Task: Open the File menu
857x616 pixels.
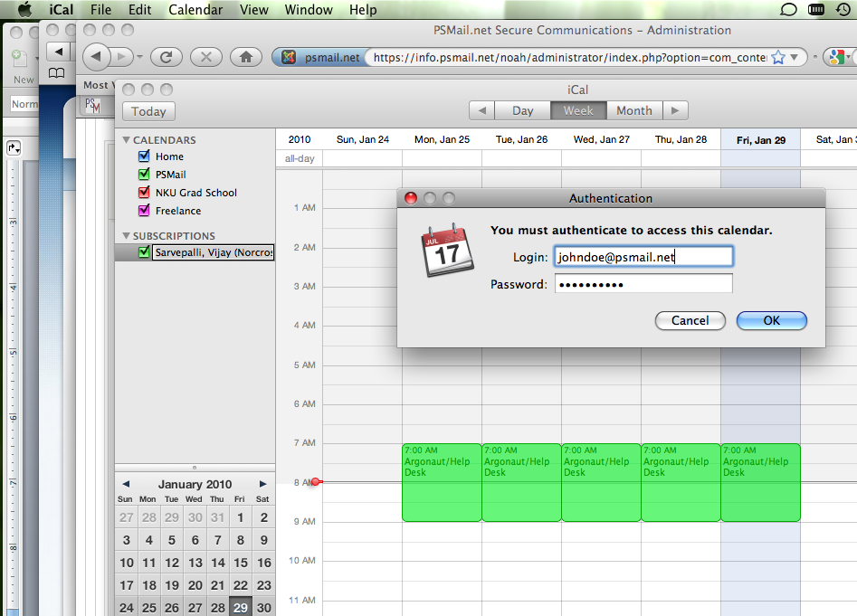Action: click(101, 10)
